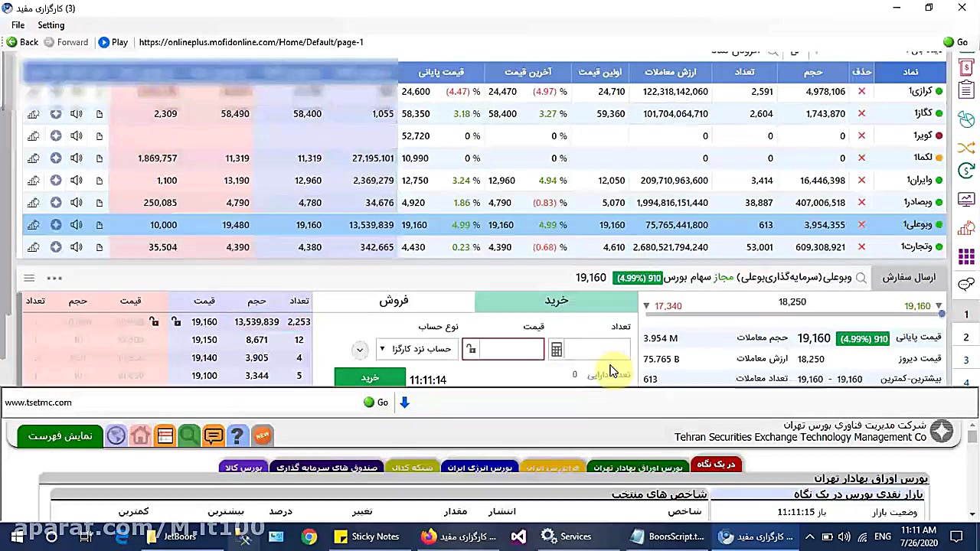The width and height of the screenshot is (980, 551).
Task: Click the ارسال سفارش button
Action: (909, 278)
